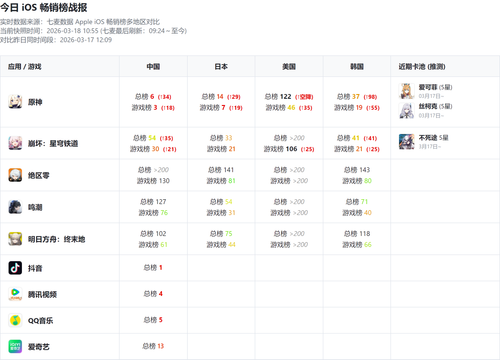Click the 崩坏：星穹铁道 game name
Screen dimensions: 500x360
[x=53, y=143]
